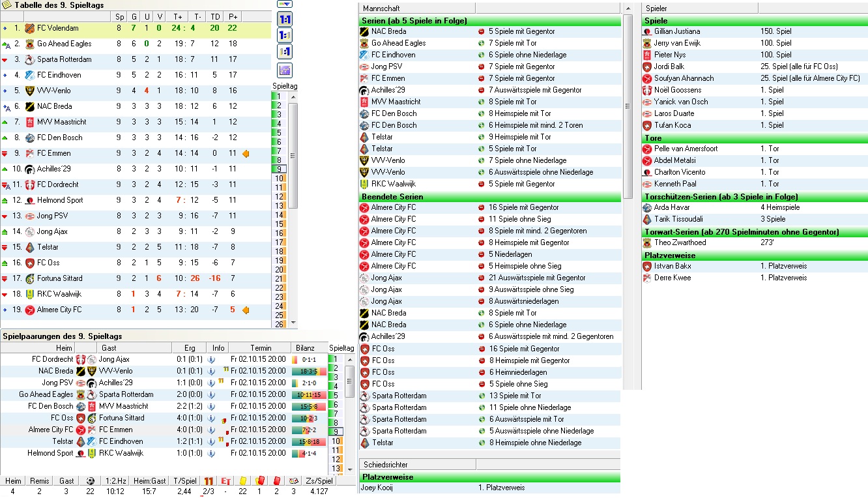Image resolution: width=868 pixels, height=498 pixels.
Task: Open the purple scatter chart icon
Action: pos(285,70)
